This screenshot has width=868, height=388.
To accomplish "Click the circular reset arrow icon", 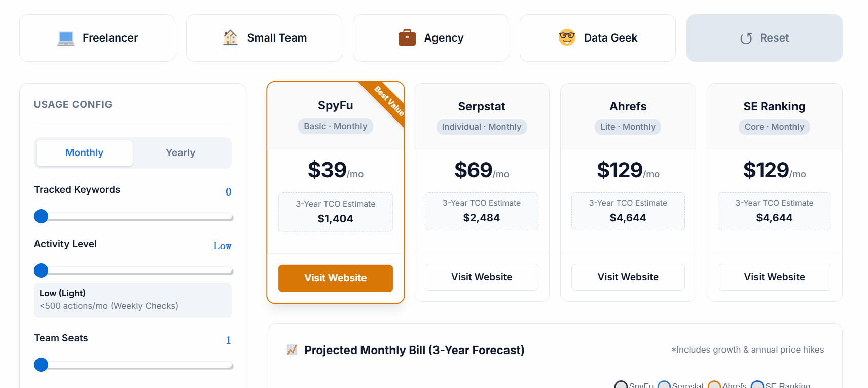I will pyautogui.click(x=746, y=37).
